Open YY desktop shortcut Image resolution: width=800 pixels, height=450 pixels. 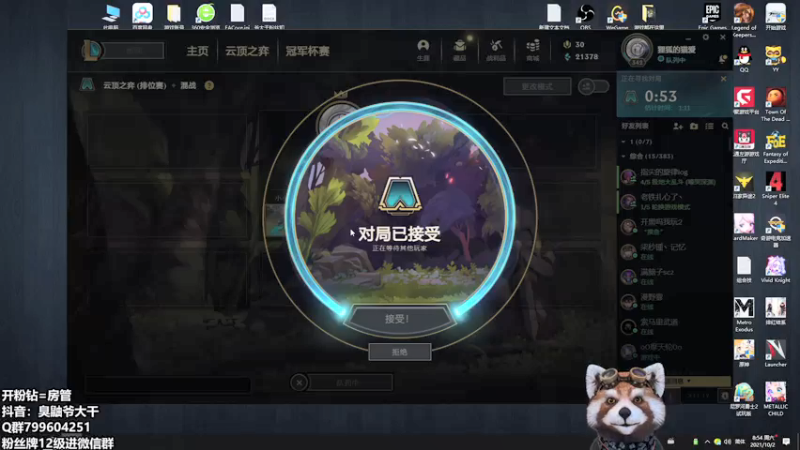click(x=776, y=59)
